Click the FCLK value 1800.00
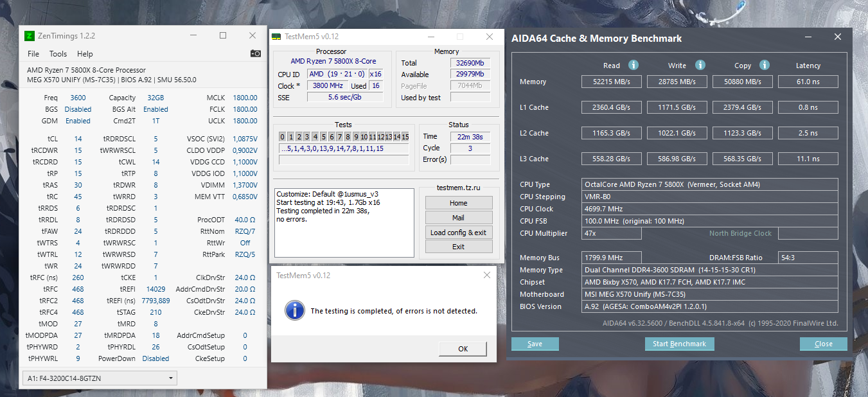 tap(245, 109)
